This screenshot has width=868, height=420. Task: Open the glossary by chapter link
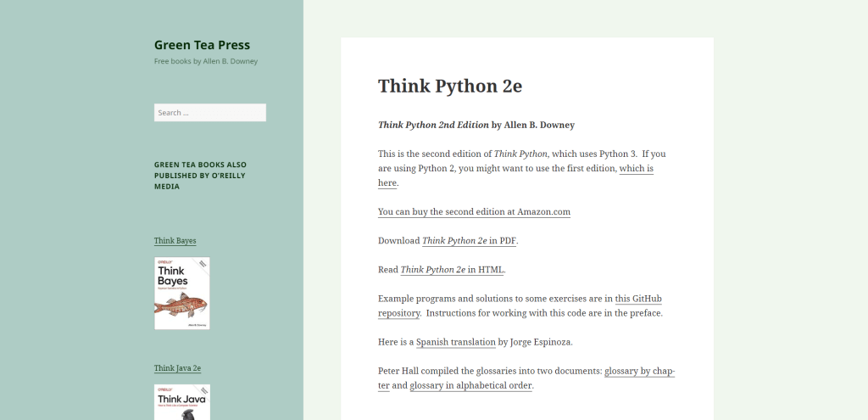pos(639,371)
